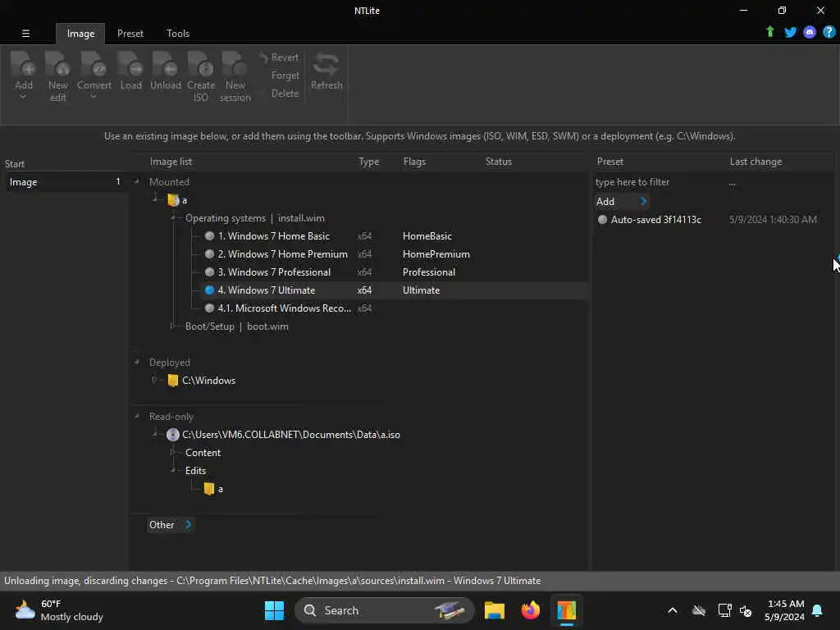Screen dimensions: 840x630
Task: Open the Discord link icon
Action: [x=810, y=32]
